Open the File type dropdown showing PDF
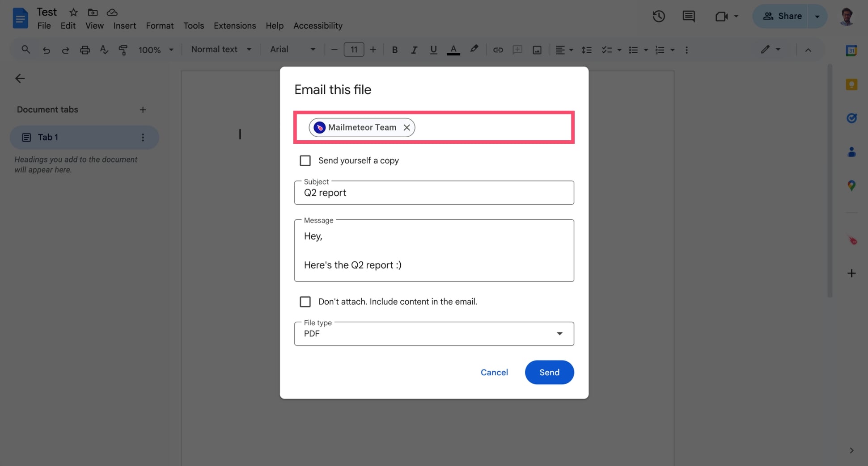Screen dimensions: 868x466 pyautogui.click(x=559, y=333)
